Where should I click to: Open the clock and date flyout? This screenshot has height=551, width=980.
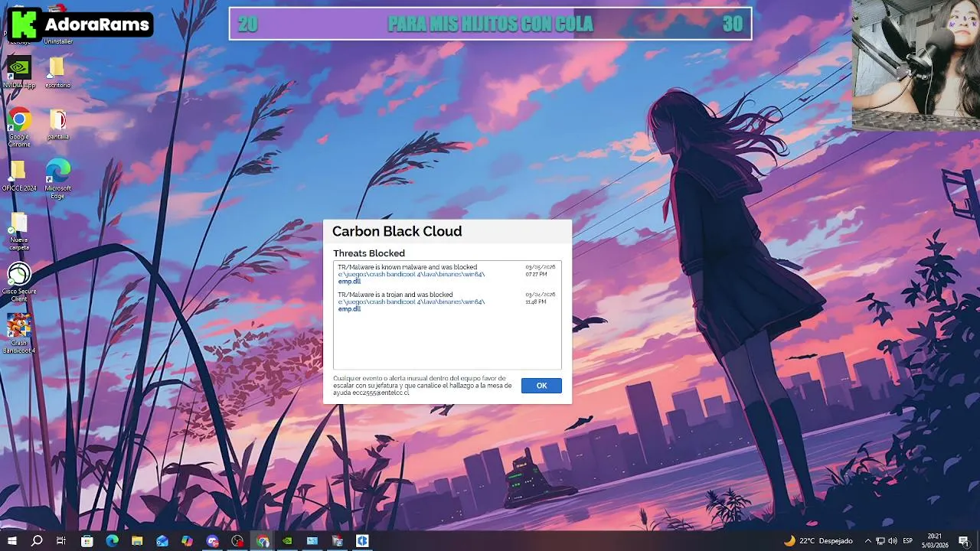coord(935,540)
